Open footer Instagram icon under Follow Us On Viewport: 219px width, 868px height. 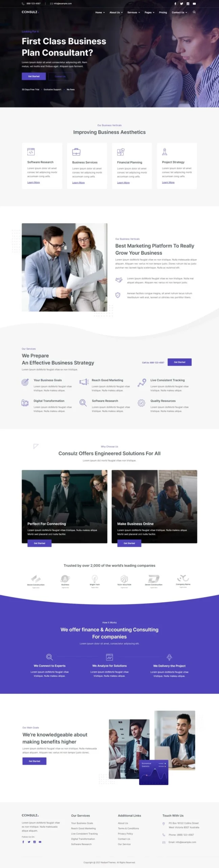[x=35, y=842]
